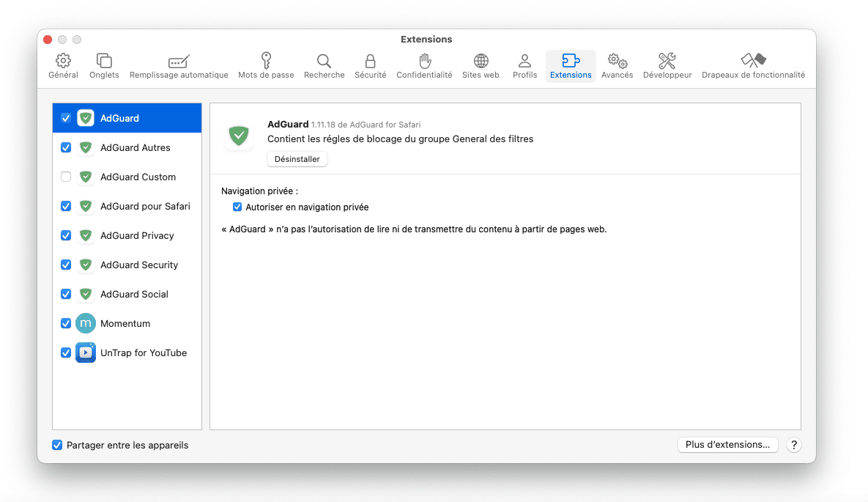The image size is (868, 502).
Task: Open the Avancés gears icon
Action: [x=617, y=60]
